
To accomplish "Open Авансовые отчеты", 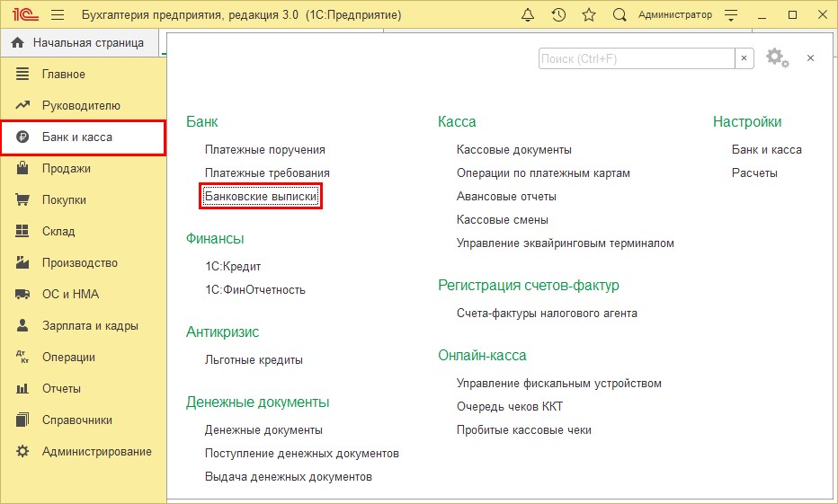I will tap(506, 197).
